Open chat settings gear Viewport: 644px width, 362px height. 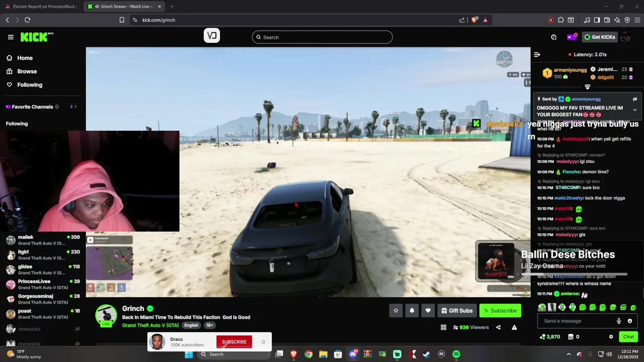611,337
